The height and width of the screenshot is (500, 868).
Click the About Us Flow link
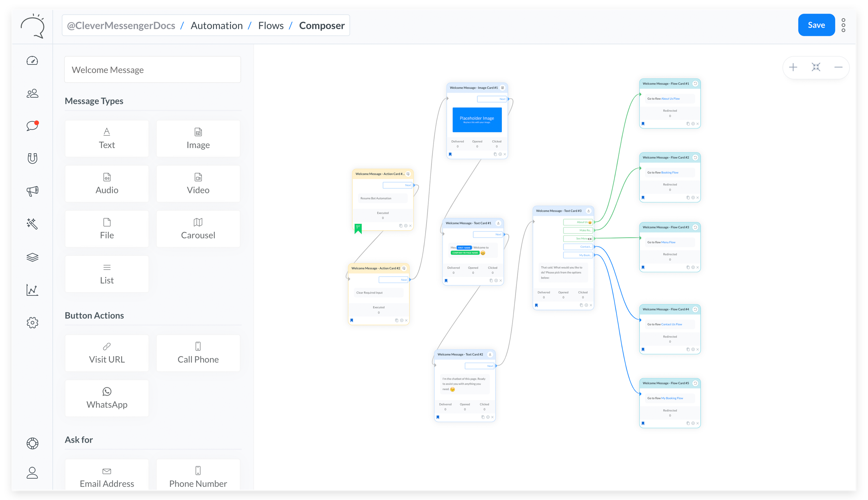670,99
